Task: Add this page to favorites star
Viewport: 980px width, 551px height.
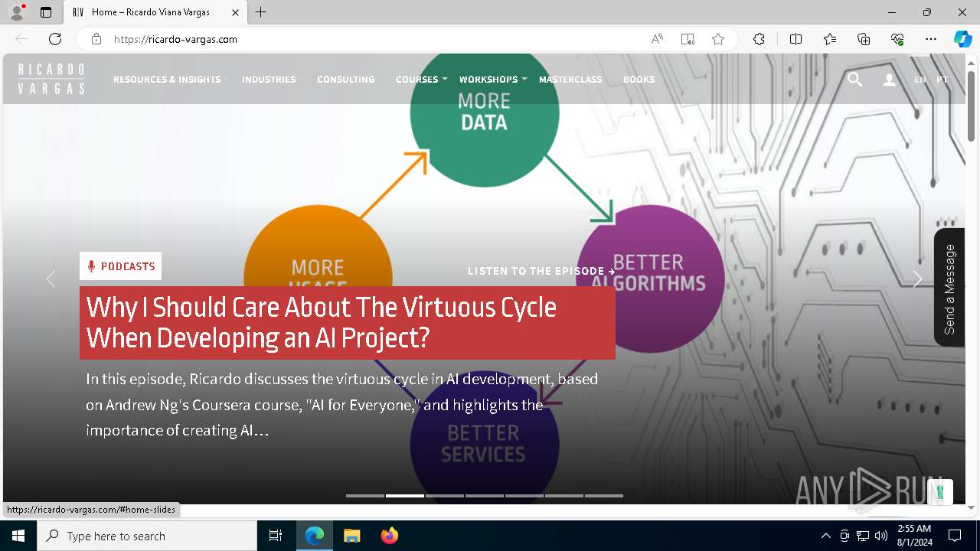Action: point(718,39)
